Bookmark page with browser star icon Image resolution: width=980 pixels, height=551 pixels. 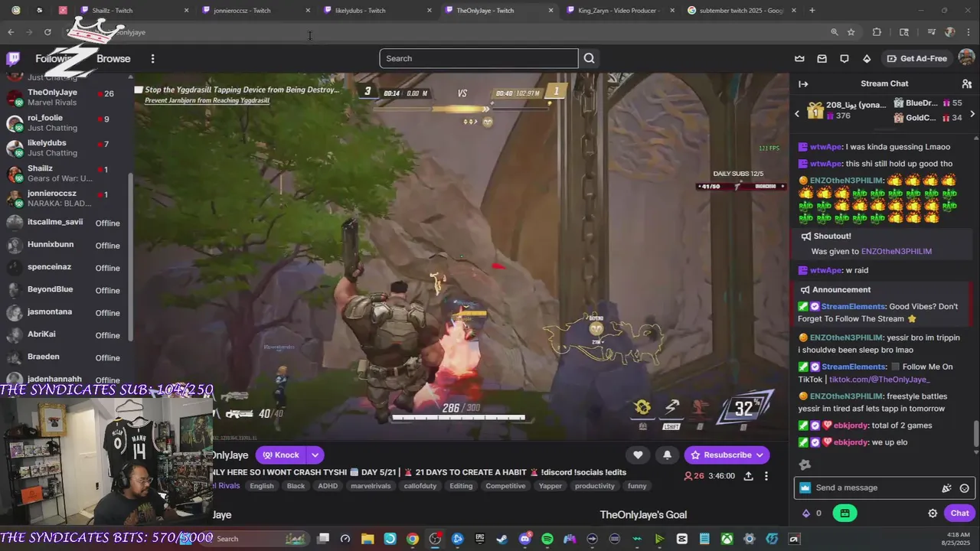(851, 32)
